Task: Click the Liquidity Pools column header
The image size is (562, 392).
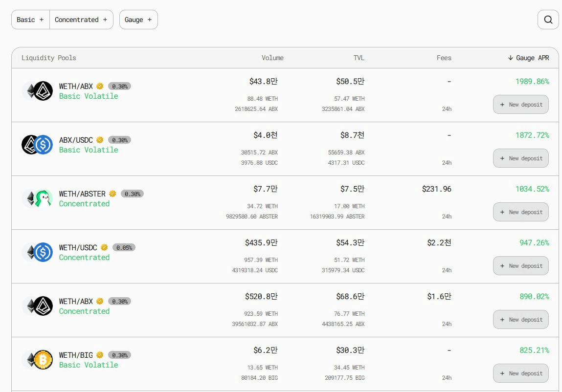Action: 49,58
